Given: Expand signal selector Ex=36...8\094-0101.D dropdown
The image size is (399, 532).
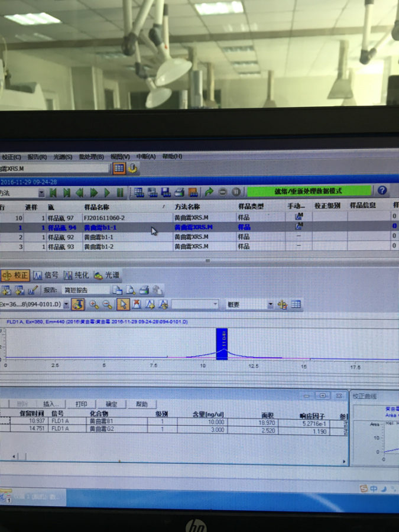Looking at the screenshot, I should click(x=66, y=304).
